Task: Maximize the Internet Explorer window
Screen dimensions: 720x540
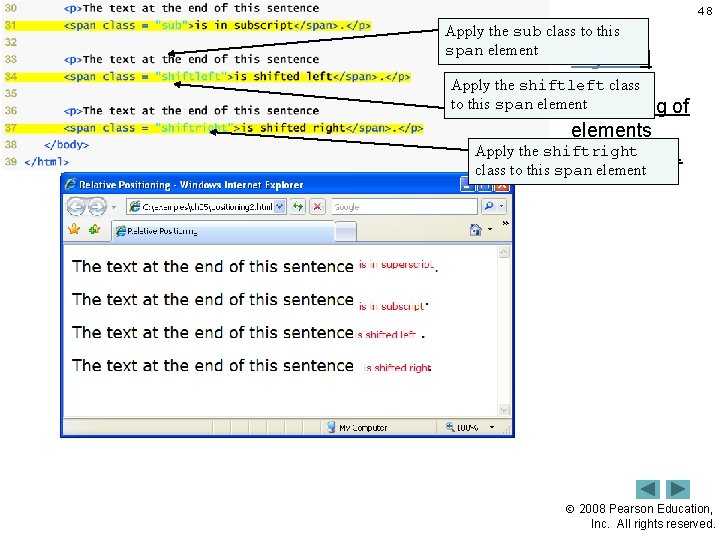Action: tap(485, 185)
